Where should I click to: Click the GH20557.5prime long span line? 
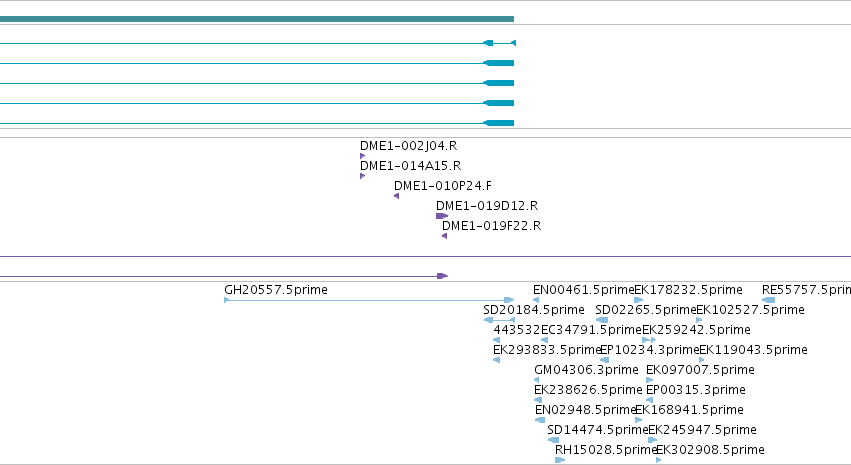click(x=369, y=300)
